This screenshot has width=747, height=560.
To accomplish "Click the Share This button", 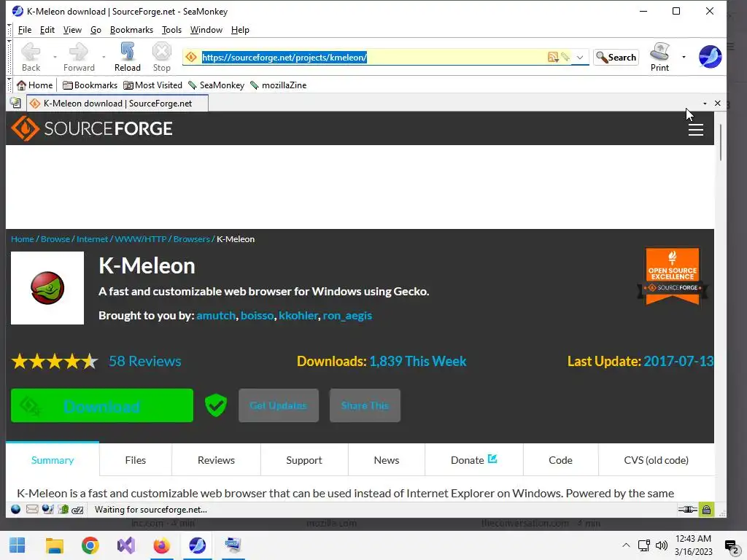I will point(365,405).
